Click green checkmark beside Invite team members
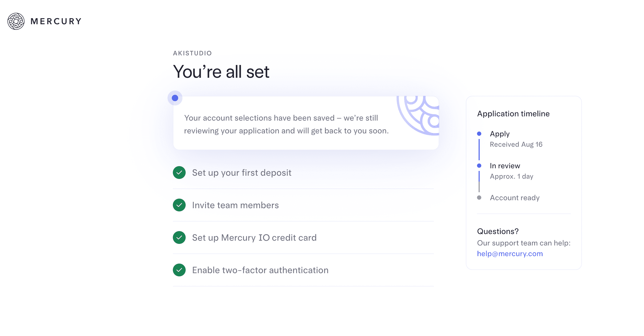The image size is (644, 336). coord(179,205)
